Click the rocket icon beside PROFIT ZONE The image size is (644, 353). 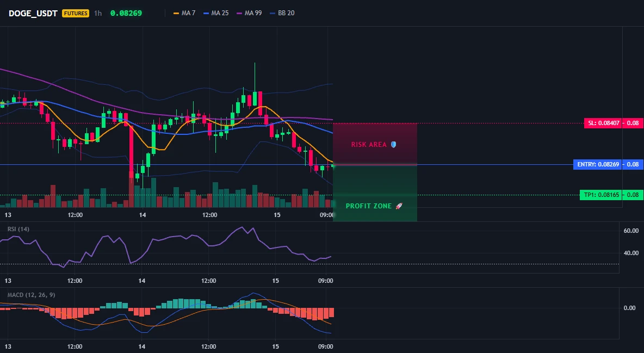[399, 206]
